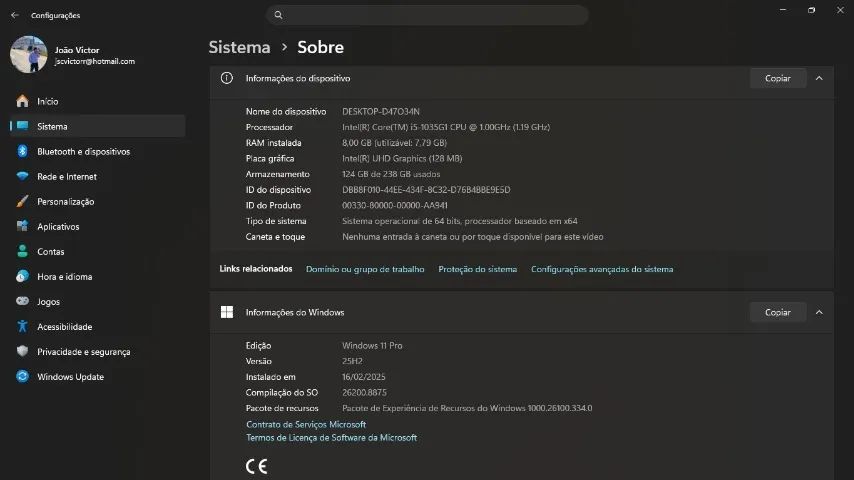Click the Privacidade e segurança shield icon
Image resolution: width=854 pixels, height=480 pixels.
[22, 351]
